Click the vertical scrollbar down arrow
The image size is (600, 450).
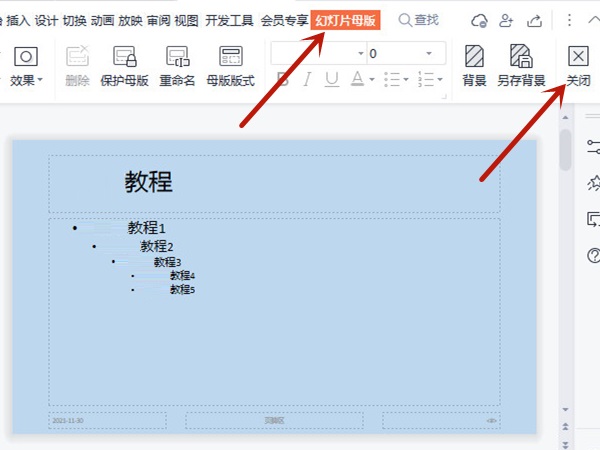tap(566, 409)
